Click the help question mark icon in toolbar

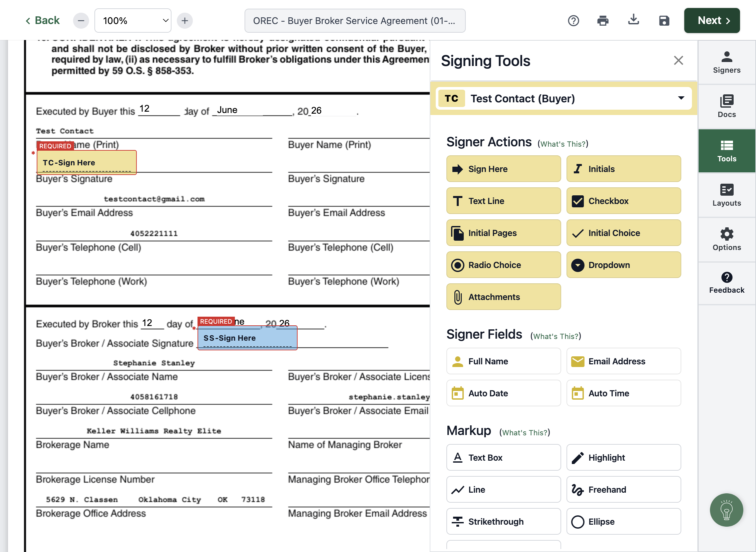574,21
